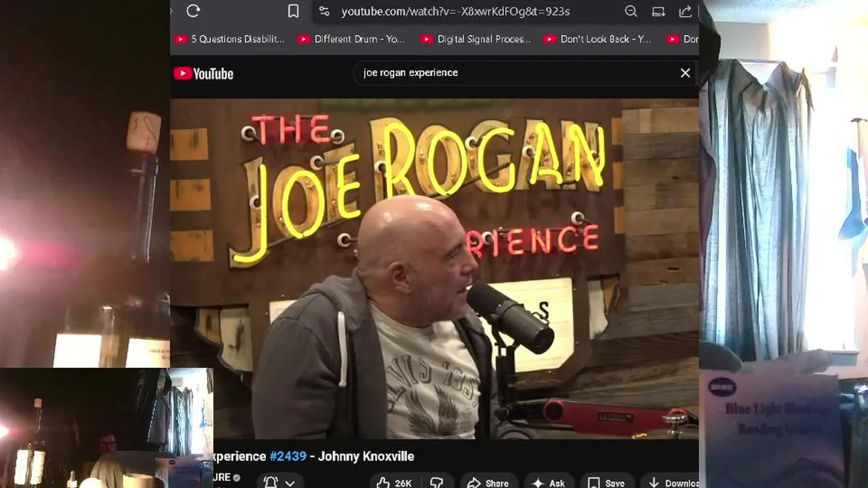Save the video to a playlist
This screenshot has height=488, width=868.
606,483
